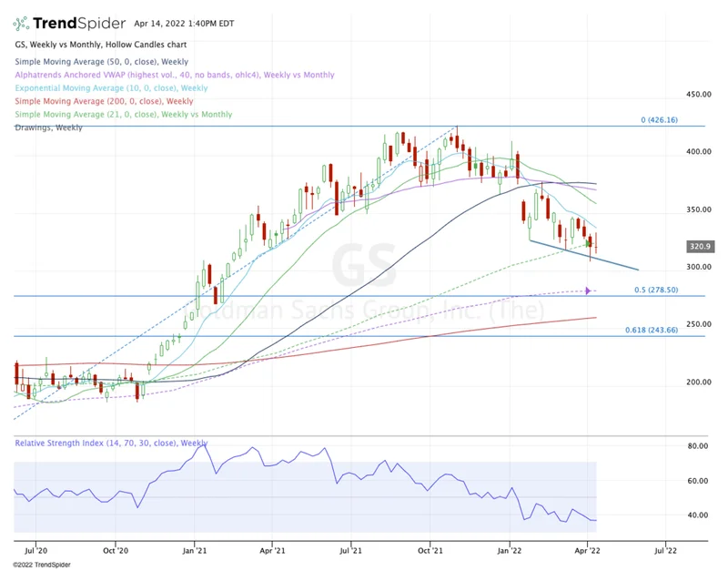Click the 450.00 label on price axis
728x571 pixels.
pyautogui.click(x=699, y=95)
